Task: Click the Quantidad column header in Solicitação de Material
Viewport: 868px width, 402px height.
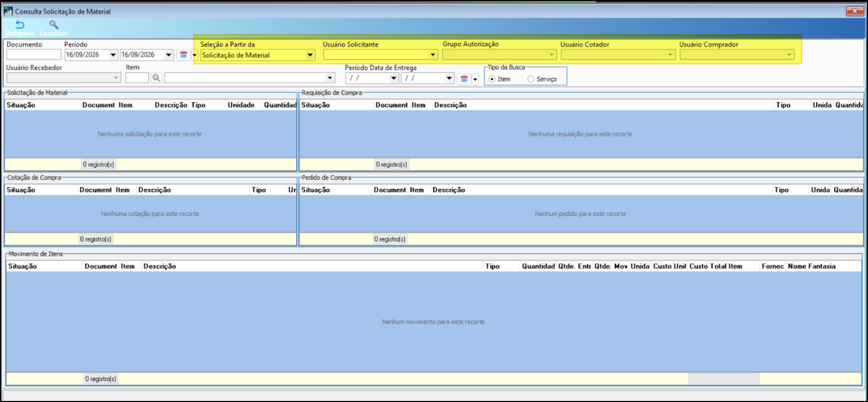Action: coord(280,105)
